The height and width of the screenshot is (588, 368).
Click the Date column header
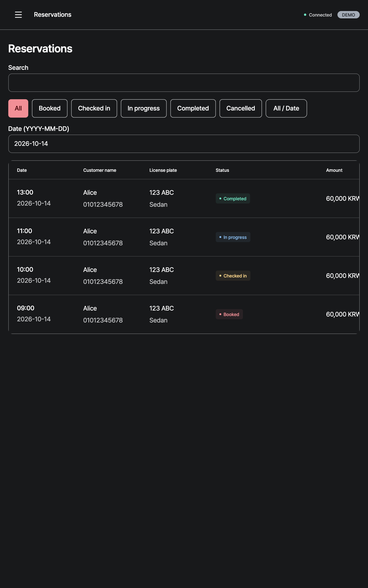pyautogui.click(x=22, y=170)
